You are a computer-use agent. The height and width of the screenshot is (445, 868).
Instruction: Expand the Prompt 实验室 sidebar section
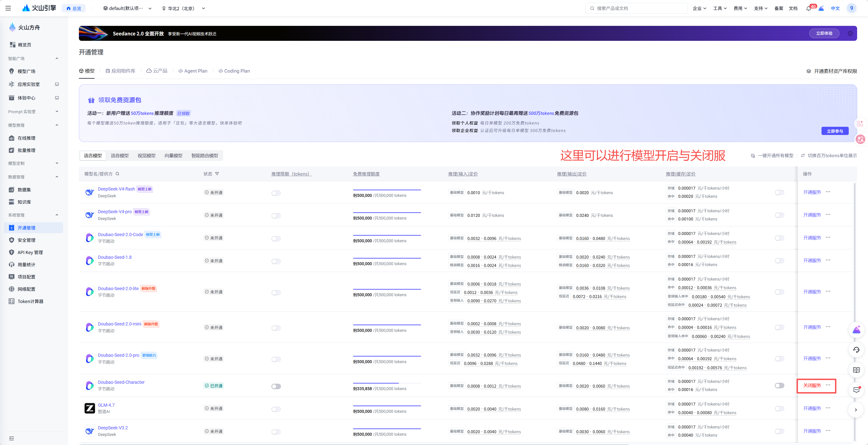(34, 112)
